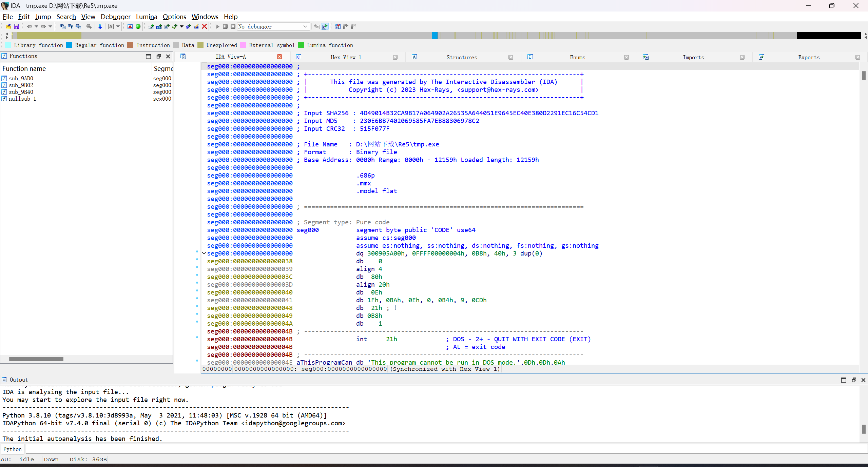Expand the jump forward history dropdown
This screenshot has height=467, width=868.
(x=50, y=26)
